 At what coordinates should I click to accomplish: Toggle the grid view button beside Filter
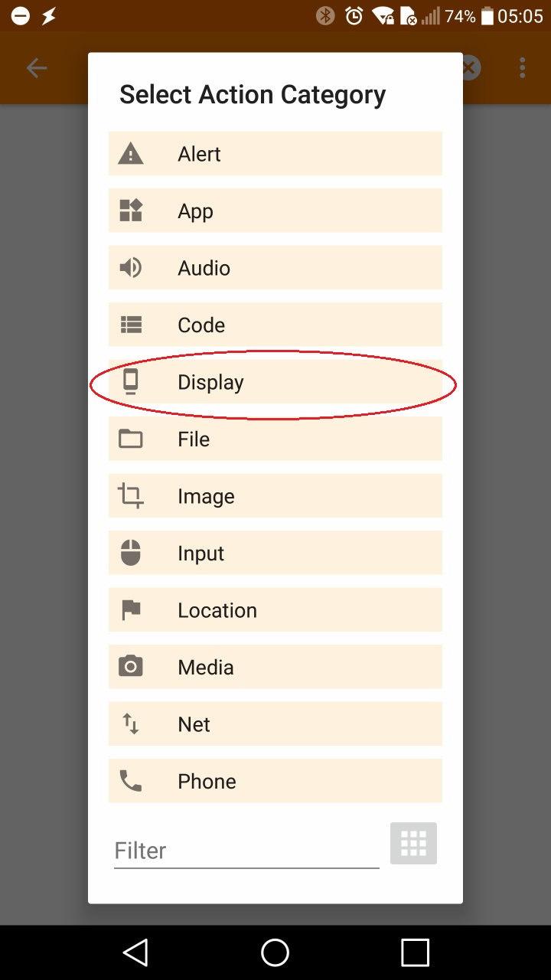[413, 843]
